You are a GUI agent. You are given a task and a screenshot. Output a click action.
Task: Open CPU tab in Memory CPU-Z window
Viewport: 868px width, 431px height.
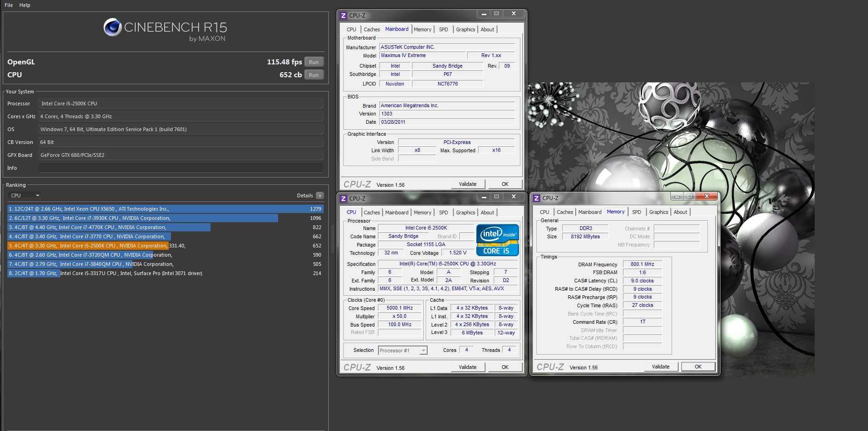click(x=545, y=212)
